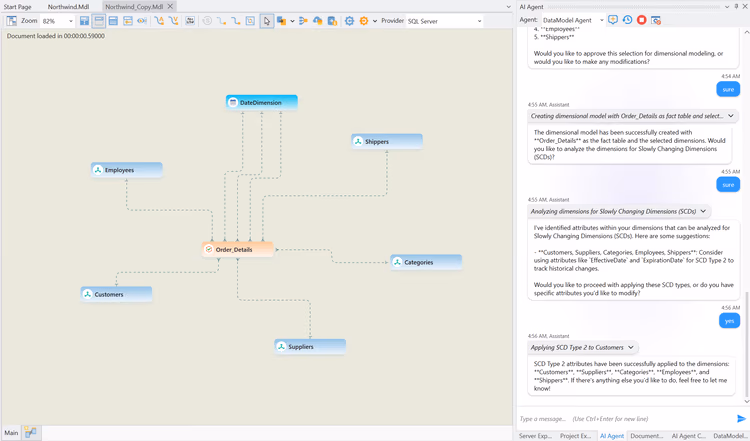Click the Main diagram tab at bottom
Viewport: 750px width, 441px height.
(x=11, y=432)
